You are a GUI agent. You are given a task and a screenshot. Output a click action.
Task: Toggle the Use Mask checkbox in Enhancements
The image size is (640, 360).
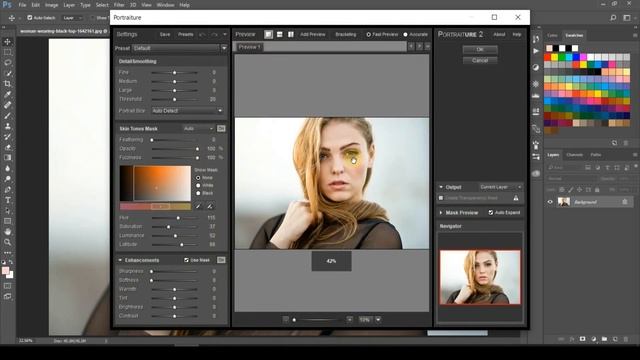pyautogui.click(x=187, y=260)
